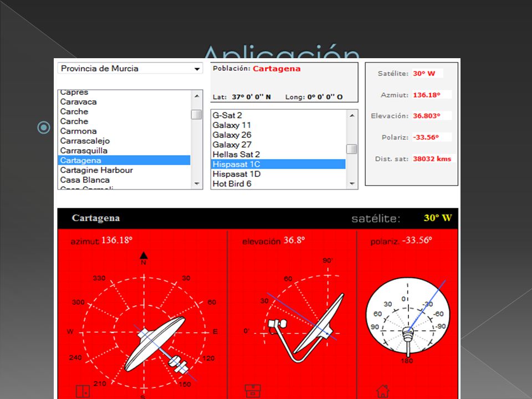Click the Dist. sat value 38032 kms
Viewport: 532px width, 399px height.
(x=432, y=159)
